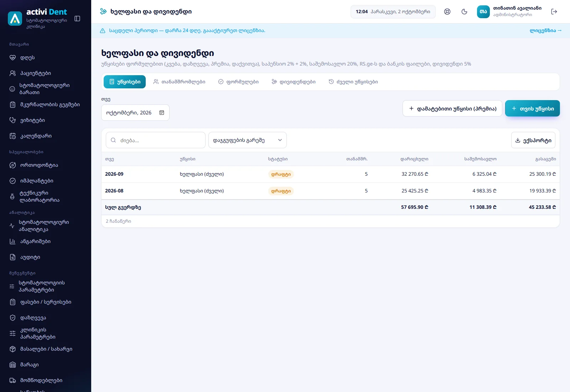Open სტომატოლოგიური ბარათი sidebar item
570x392 pixels.
46,89
